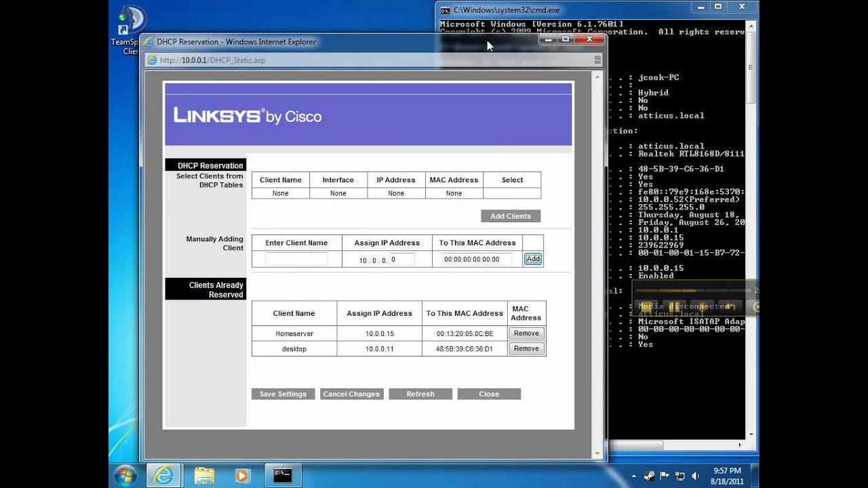Remove the desktop reservation

[526, 348]
